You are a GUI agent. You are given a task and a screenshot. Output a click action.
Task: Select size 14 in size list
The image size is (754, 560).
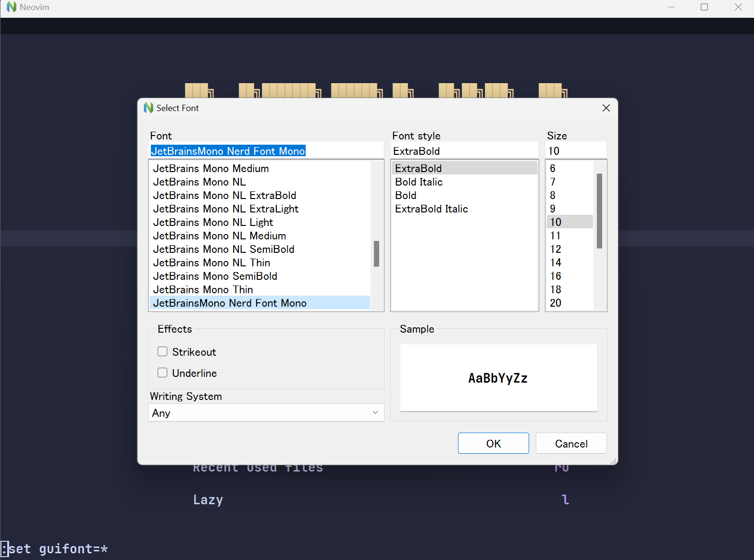pyautogui.click(x=570, y=263)
